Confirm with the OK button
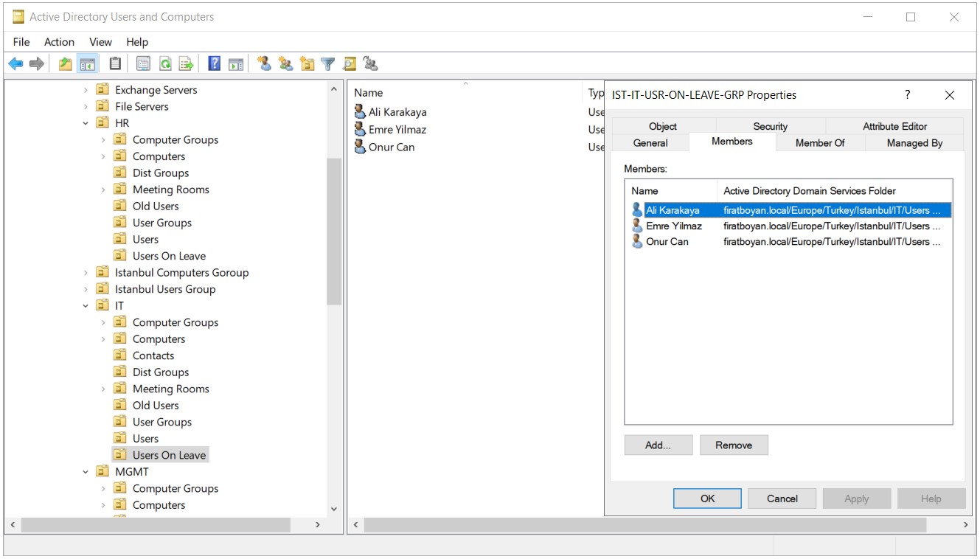 [x=708, y=499]
